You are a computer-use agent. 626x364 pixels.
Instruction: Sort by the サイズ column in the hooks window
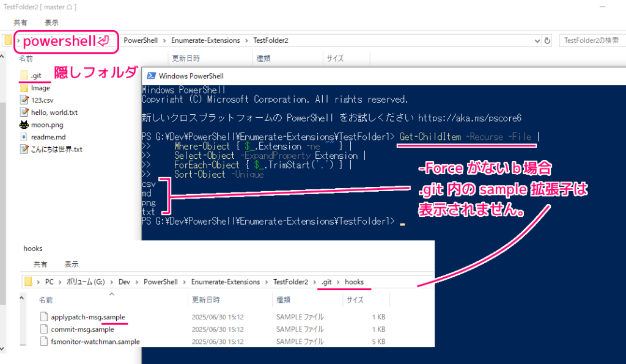(355, 300)
